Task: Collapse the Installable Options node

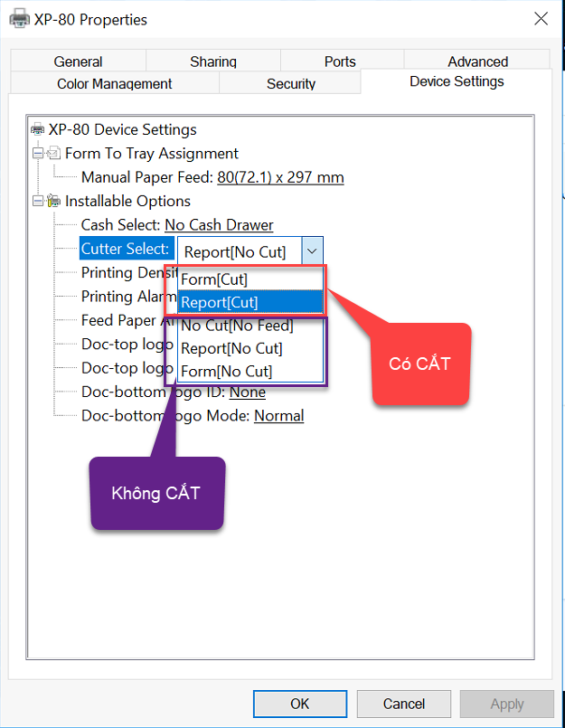Action: [x=38, y=201]
